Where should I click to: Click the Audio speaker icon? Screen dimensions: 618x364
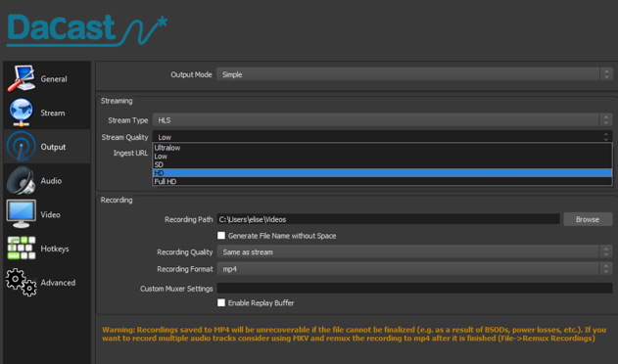click(21, 180)
